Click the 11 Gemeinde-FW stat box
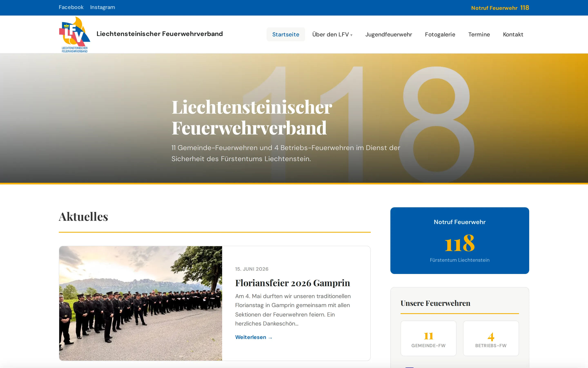This screenshot has width=588, height=368. [428, 338]
